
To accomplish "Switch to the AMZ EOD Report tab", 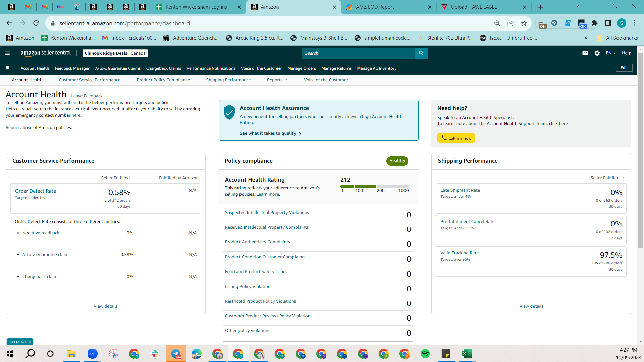I will tap(388, 7).
